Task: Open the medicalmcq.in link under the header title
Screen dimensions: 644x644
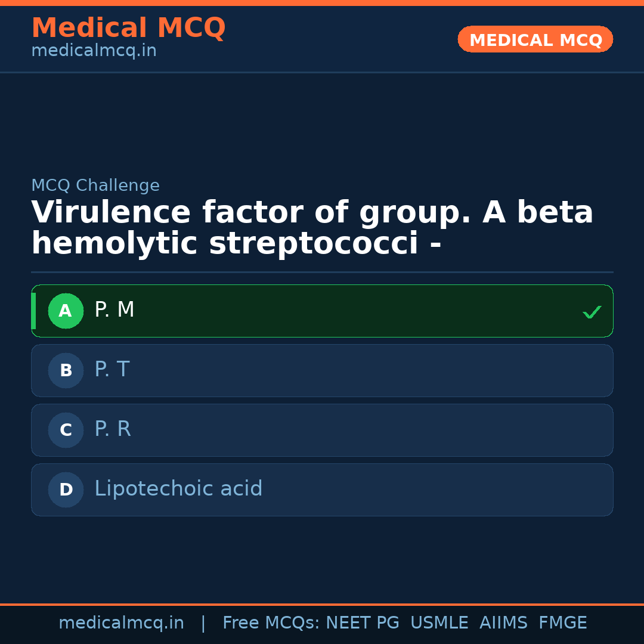Action: (94, 51)
